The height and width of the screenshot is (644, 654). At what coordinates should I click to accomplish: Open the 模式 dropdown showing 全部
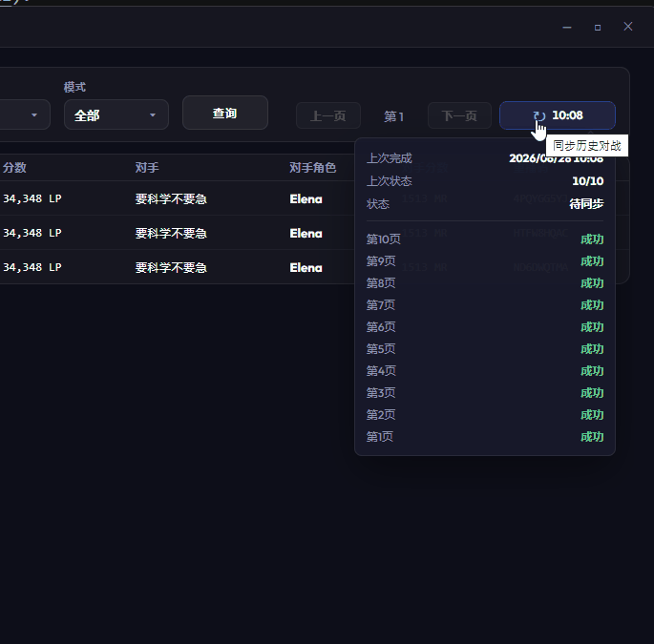(x=116, y=114)
